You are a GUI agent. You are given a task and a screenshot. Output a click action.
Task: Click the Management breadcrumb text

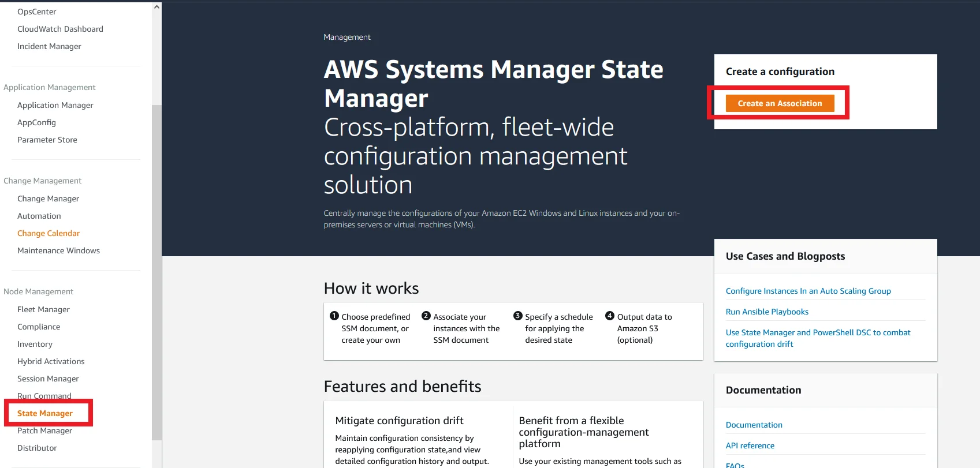(347, 37)
